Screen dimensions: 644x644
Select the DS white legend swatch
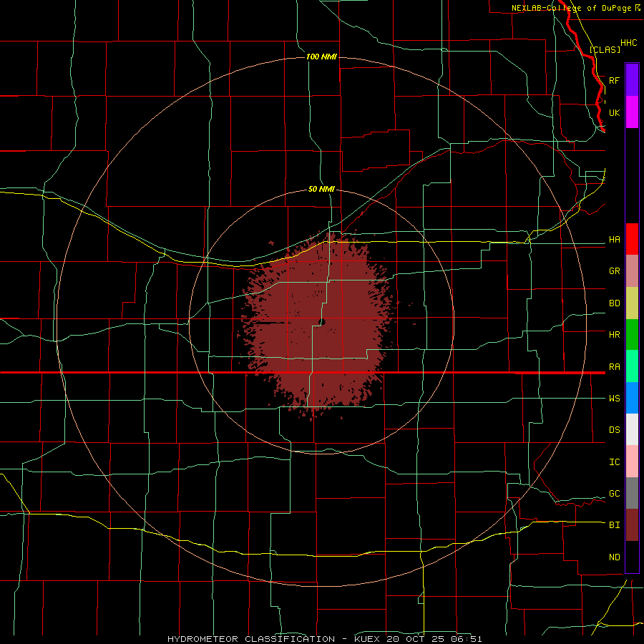point(632,429)
